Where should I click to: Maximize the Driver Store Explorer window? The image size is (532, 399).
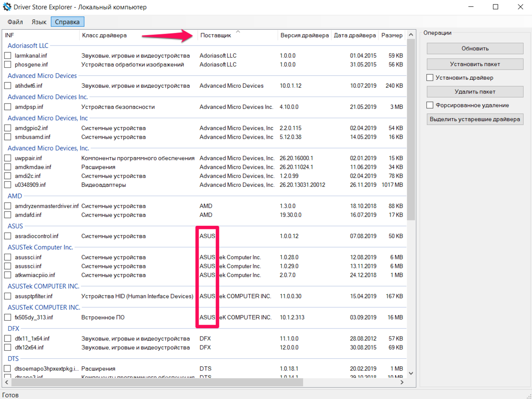pos(496,7)
